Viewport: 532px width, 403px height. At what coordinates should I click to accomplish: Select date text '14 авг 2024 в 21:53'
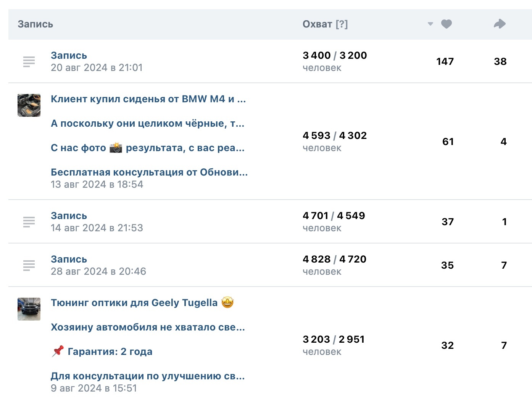[97, 228]
